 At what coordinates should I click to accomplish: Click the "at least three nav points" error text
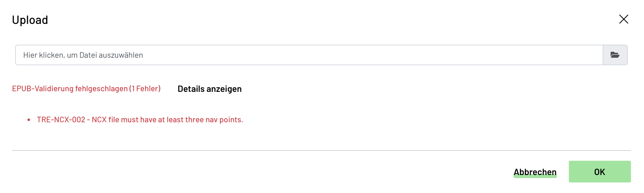coord(205,120)
